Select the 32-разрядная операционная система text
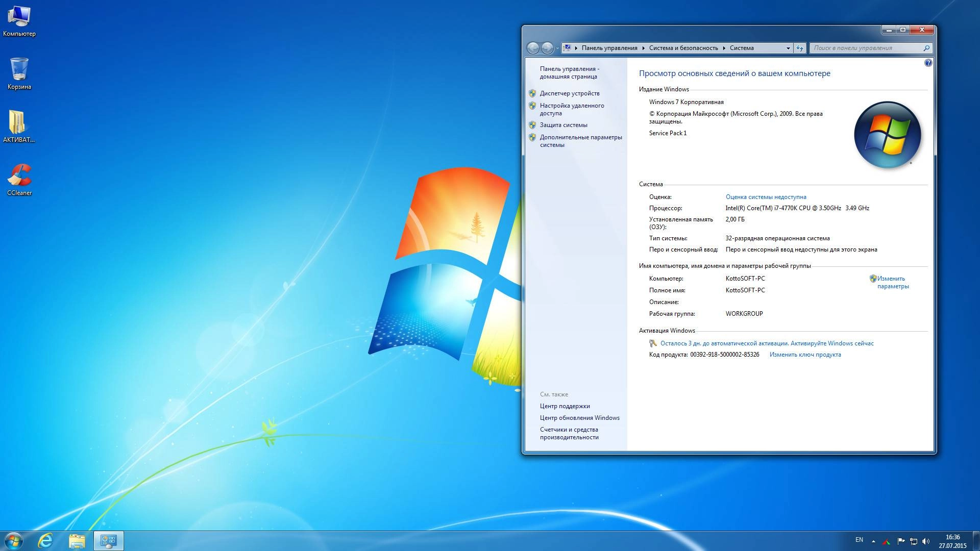The height and width of the screenshot is (551, 980). (777, 238)
